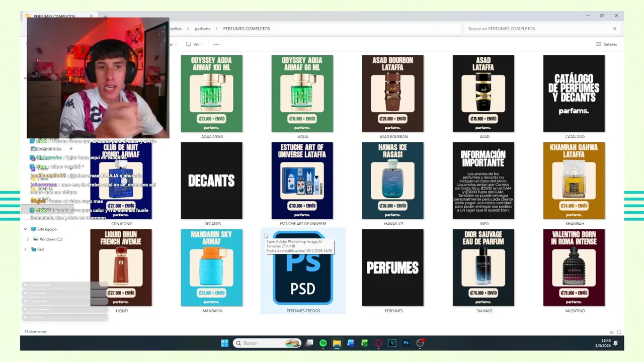Click the search magnifier in PERFUMES COMPLETOS box

click(614, 29)
